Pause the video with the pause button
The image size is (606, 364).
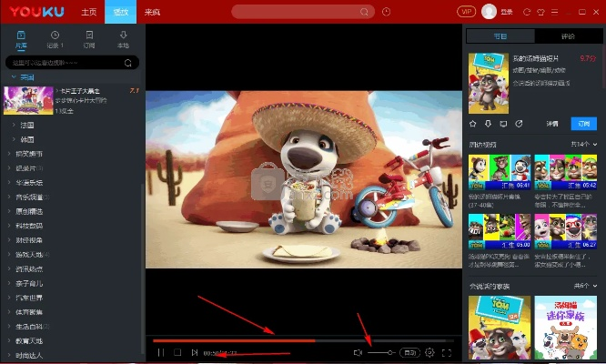click(161, 352)
